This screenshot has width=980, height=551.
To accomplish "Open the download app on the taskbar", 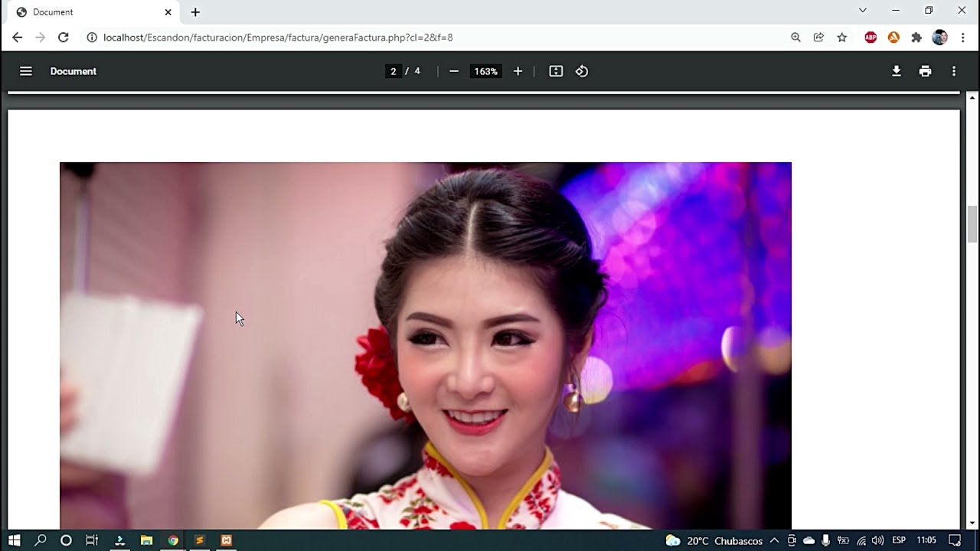I will point(119,540).
